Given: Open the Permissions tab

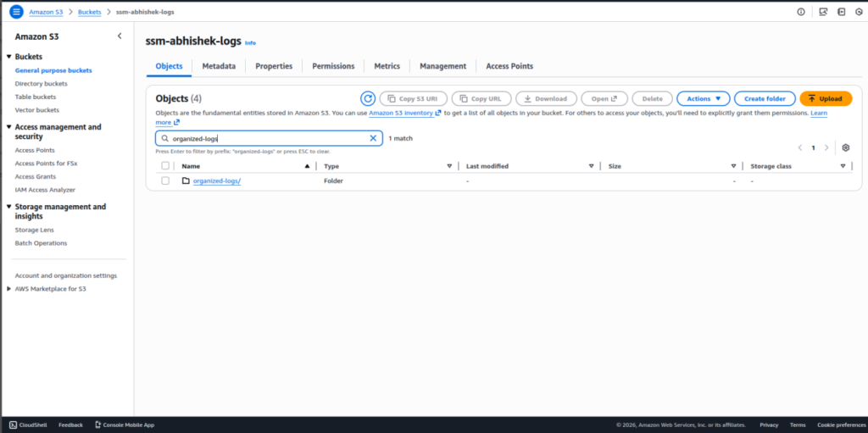Looking at the screenshot, I should click(333, 66).
